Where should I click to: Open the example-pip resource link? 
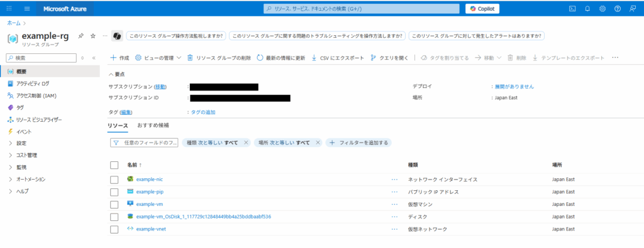(150, 191)
